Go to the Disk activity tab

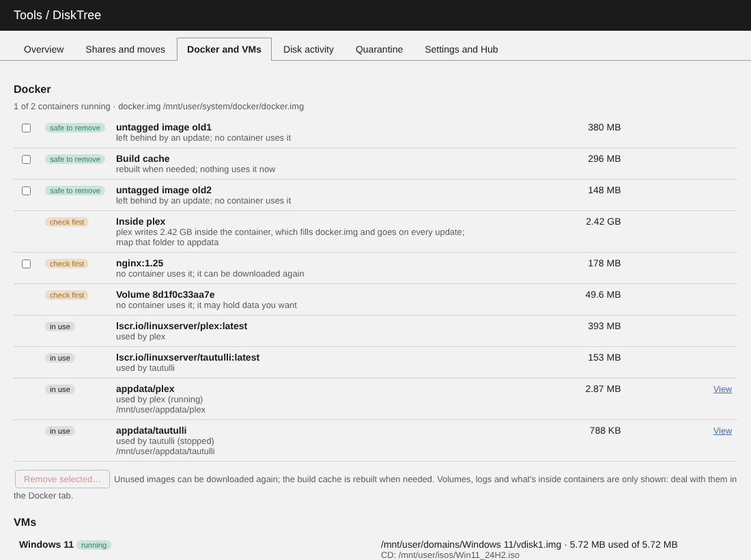pos(309,49)
